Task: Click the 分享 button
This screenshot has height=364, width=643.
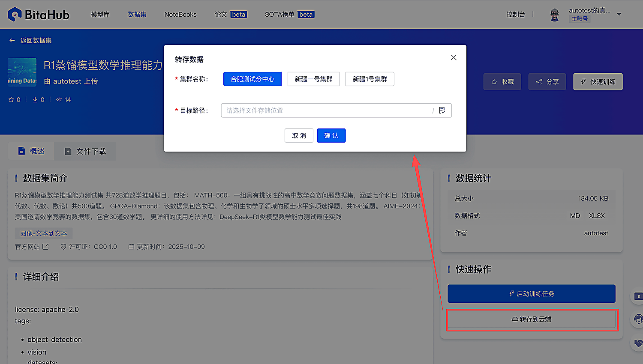Action: point(547,82)
